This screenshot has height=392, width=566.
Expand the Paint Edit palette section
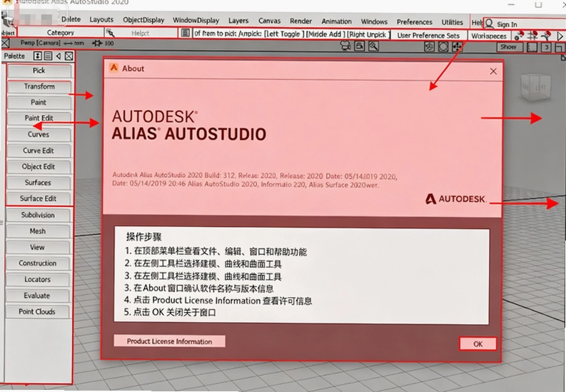tap(39, 119)
